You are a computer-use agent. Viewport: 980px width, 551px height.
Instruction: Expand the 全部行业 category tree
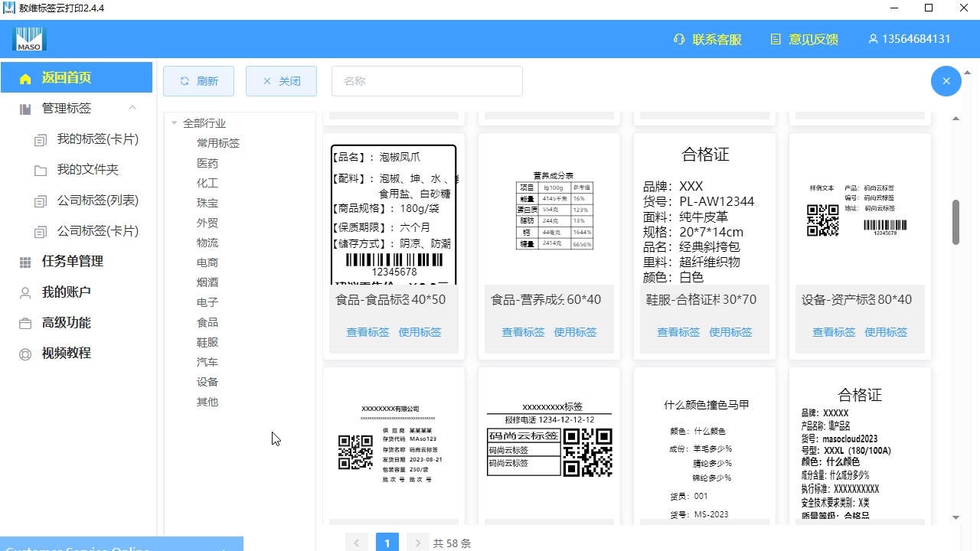(x=174, y=123)
